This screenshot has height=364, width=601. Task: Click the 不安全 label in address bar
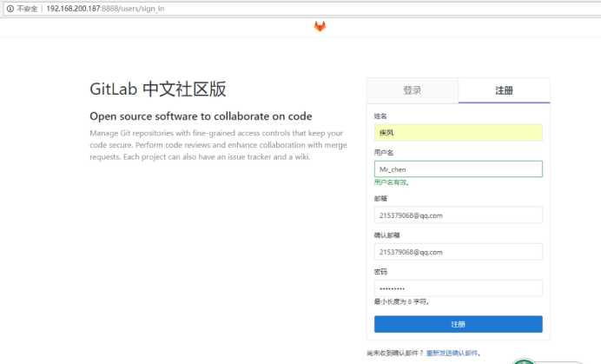(27, 9)
